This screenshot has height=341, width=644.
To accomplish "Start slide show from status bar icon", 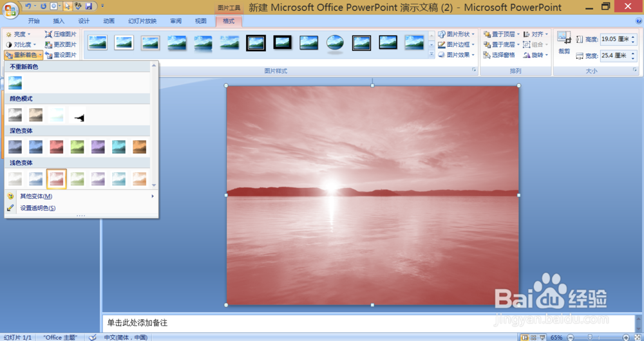I will pos(542,337).
